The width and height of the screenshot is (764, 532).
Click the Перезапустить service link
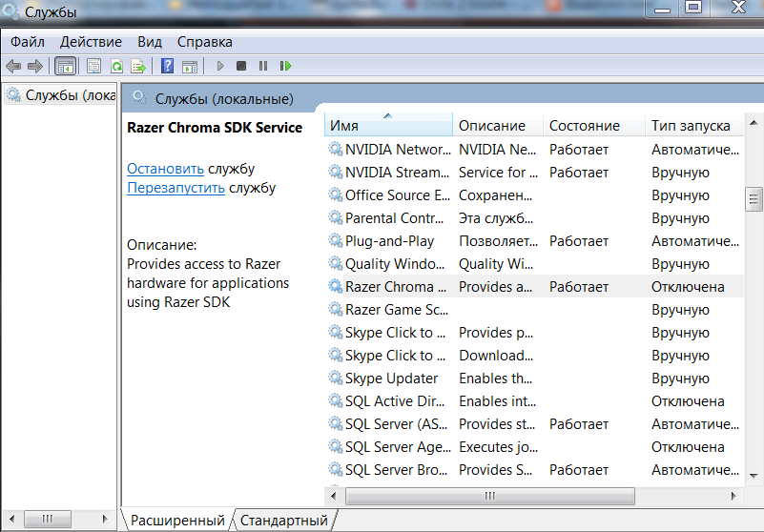tap(176, 188)
